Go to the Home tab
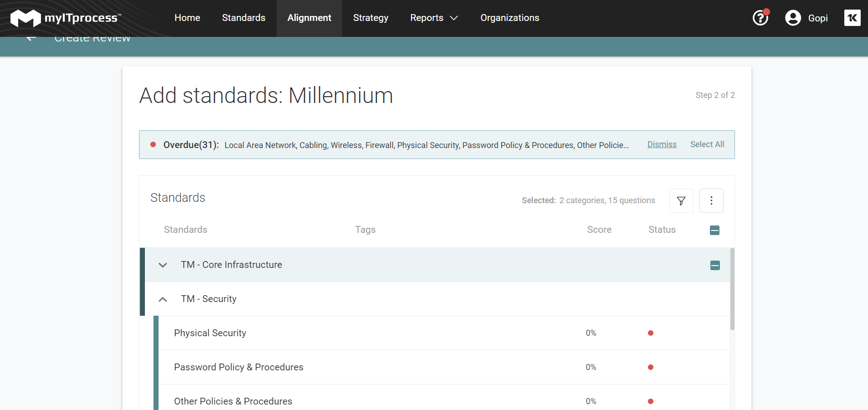This screenshot has height=410, width=868. click(187, 18)
